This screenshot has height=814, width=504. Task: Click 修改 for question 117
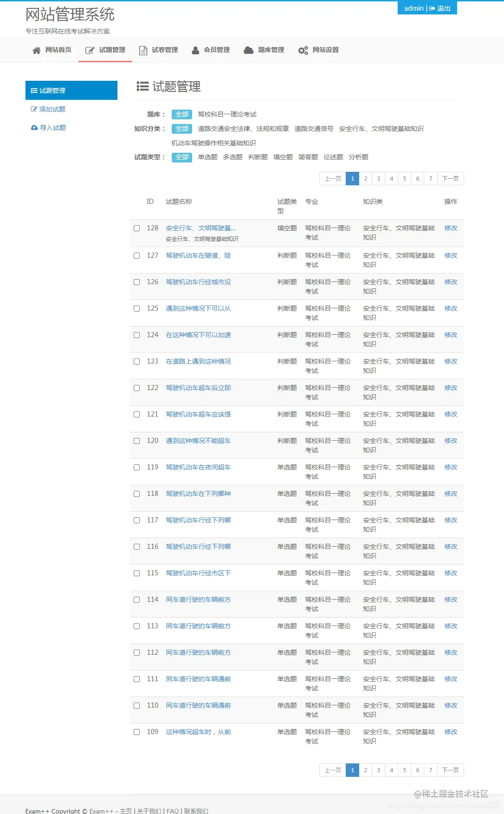(x=451, y=520)
